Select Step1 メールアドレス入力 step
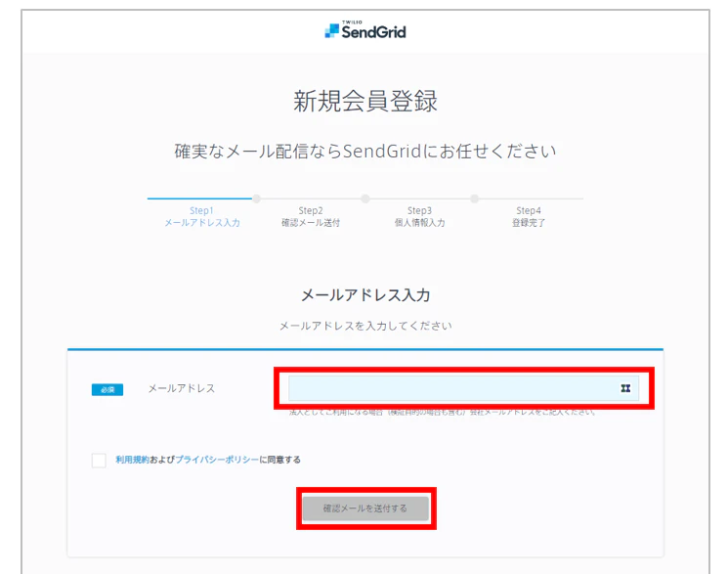This screenshot has width=728, height=574. coord(202,216)
